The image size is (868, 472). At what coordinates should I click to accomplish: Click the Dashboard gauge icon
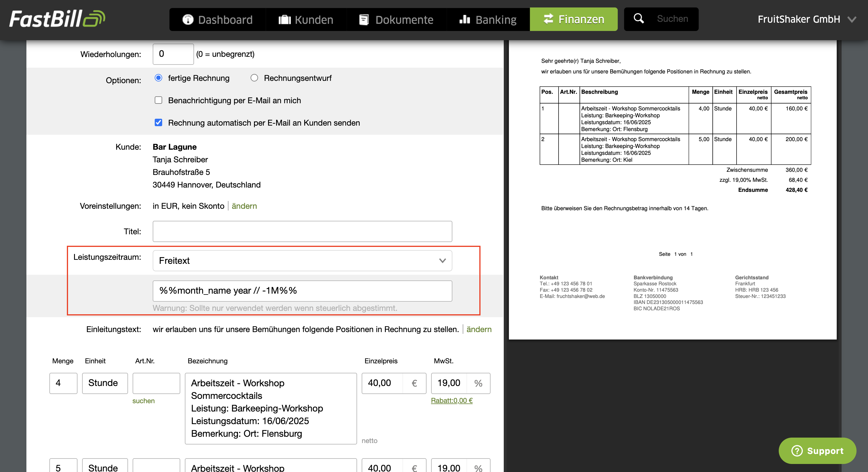coord(188,19)
